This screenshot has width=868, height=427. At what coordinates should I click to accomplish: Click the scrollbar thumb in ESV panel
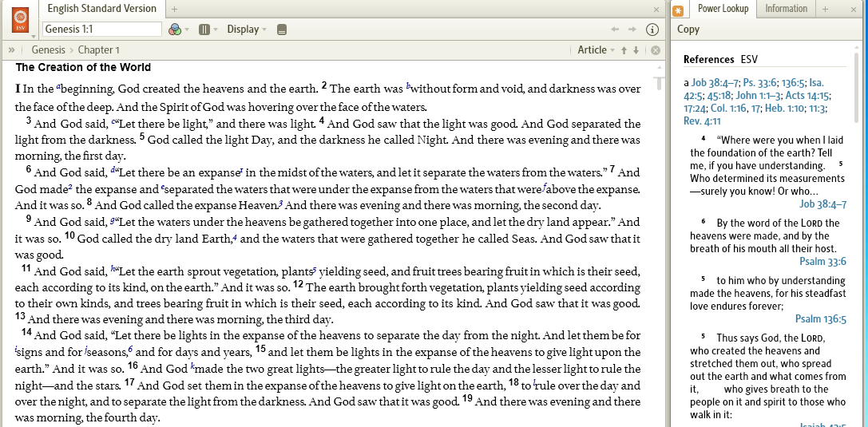(x=659, y=82)
